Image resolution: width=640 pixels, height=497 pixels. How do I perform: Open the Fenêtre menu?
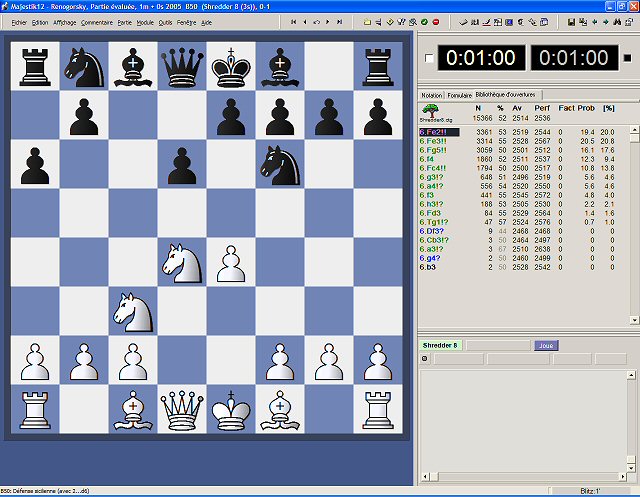(186, 21)
